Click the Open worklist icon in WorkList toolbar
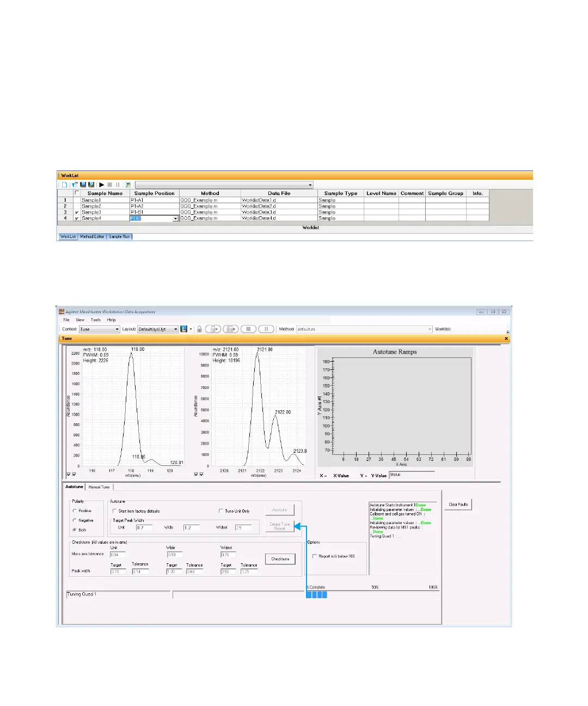Viewport: 588px width, 706px height. 75,185
